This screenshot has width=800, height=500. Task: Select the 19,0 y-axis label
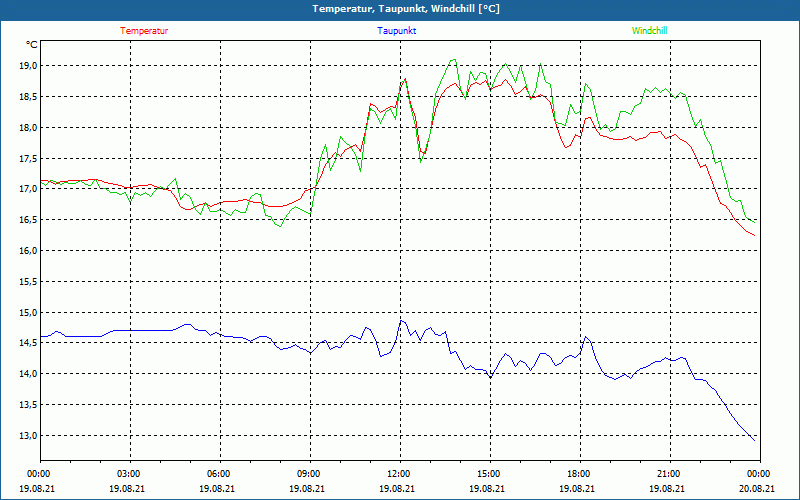[x=27, y=66]
